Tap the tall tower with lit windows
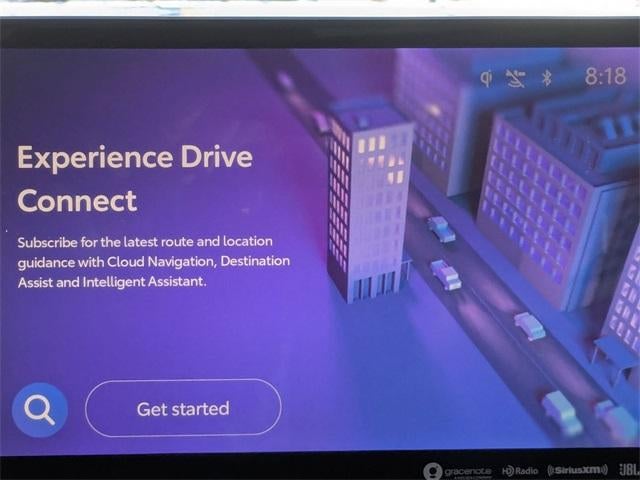Screen dimensions: 640x480 point(370,200)
